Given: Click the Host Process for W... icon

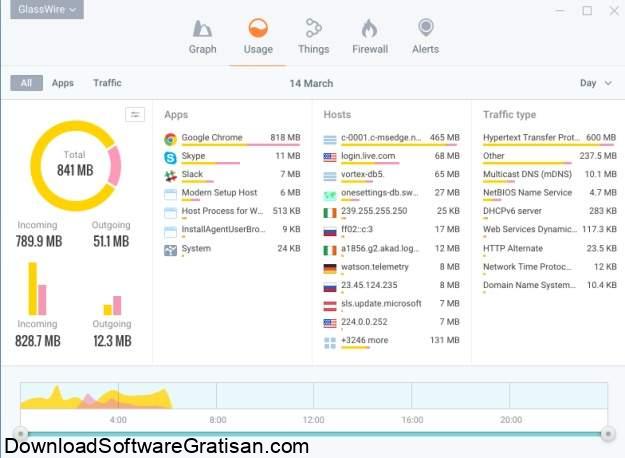Looking at the screenshot, I should (x=171, y=212).
